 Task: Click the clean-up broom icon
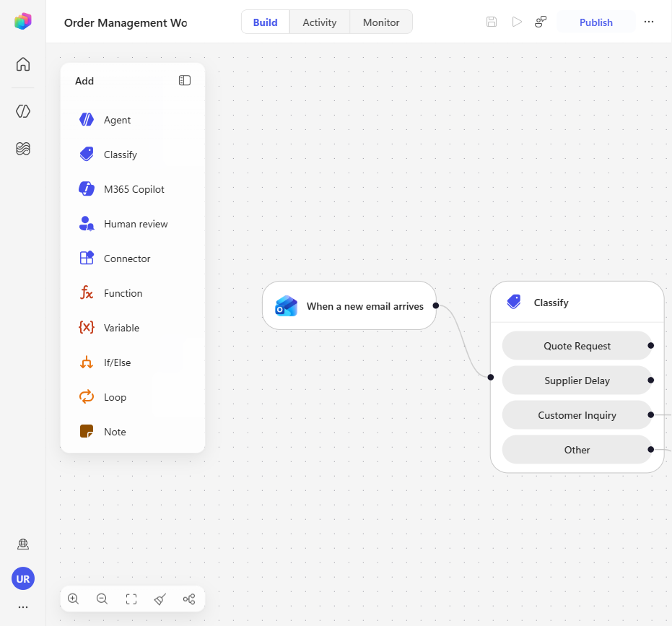pyautogui.click(x=160, y=599)
